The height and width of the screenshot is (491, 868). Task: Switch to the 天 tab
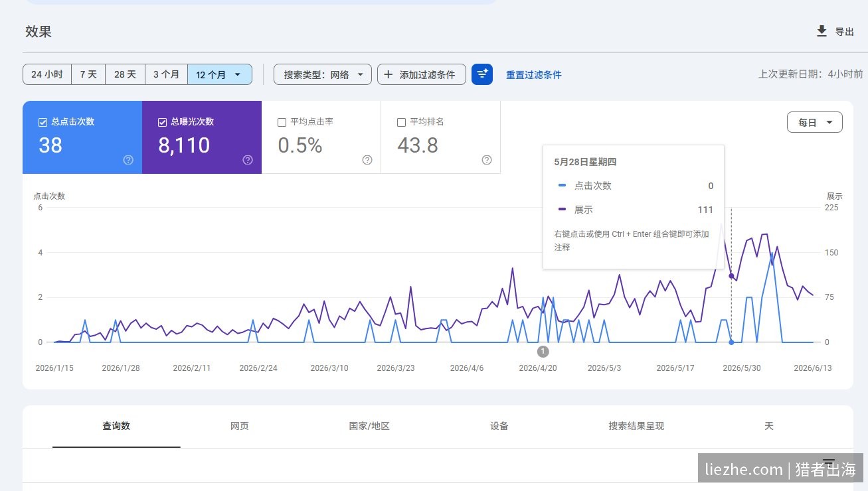pyautogui.click(x=769, y=426)
